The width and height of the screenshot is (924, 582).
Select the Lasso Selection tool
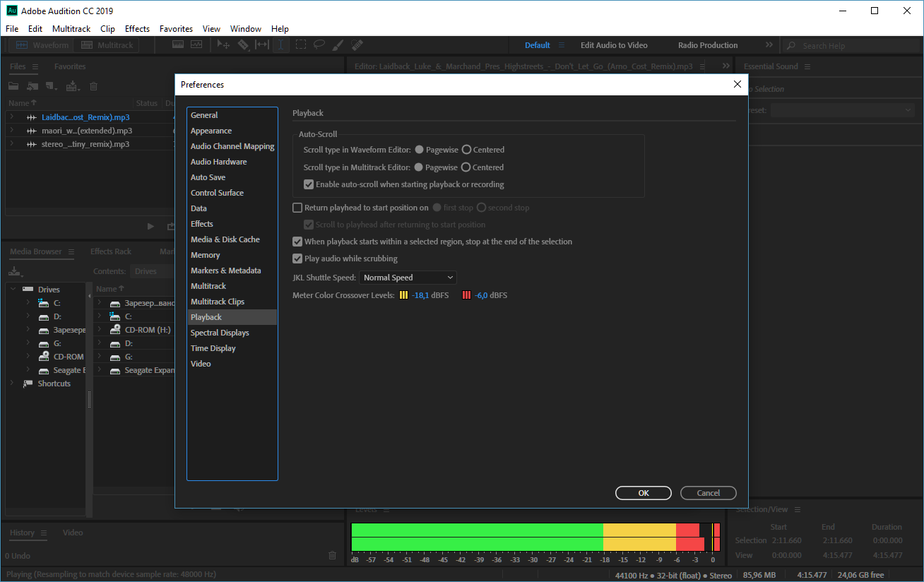pos(319,44)
